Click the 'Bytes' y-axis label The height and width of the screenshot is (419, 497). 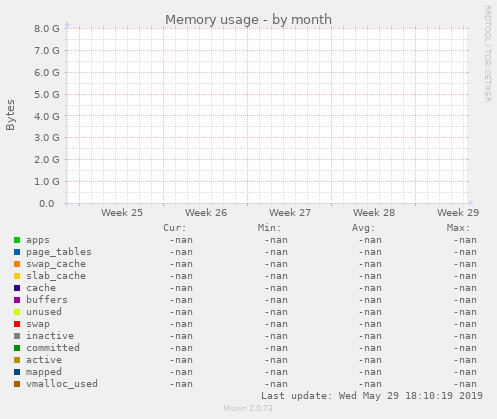click(10, 115)
